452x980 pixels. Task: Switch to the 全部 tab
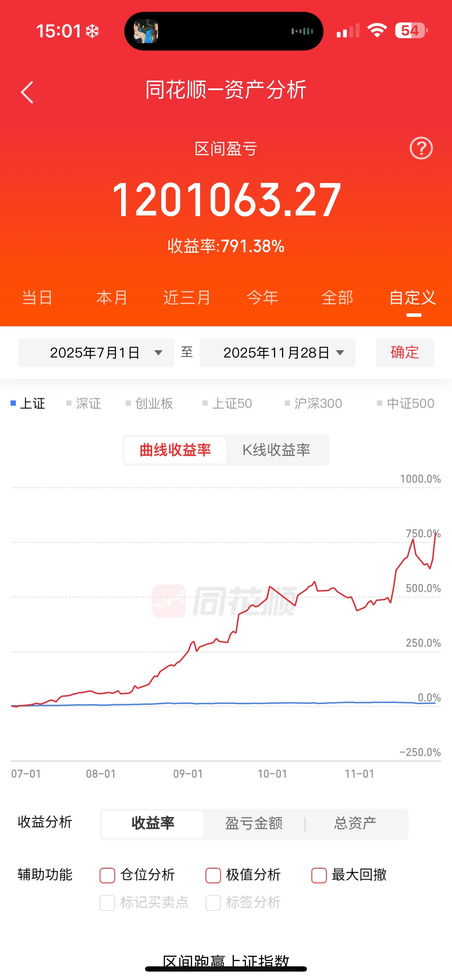[337, 298]
